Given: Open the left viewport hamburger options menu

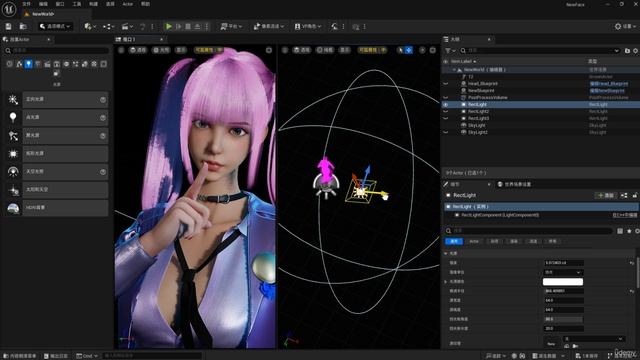Looking at the screenshot, I should (x=121, y=50).
